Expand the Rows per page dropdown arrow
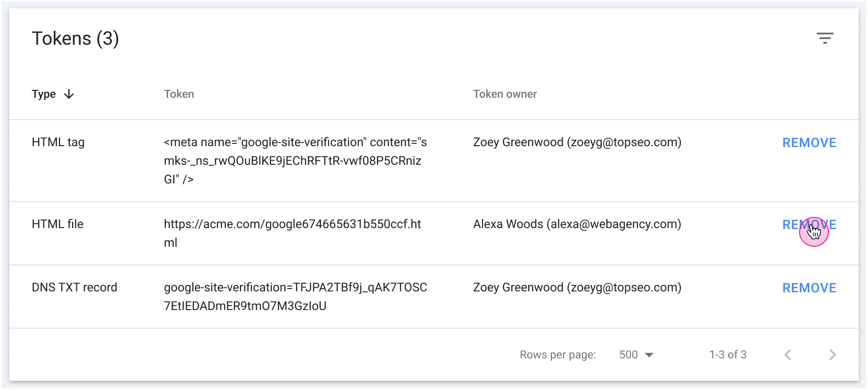The width and height of the screenshot is (868, 391). [649, 355]
